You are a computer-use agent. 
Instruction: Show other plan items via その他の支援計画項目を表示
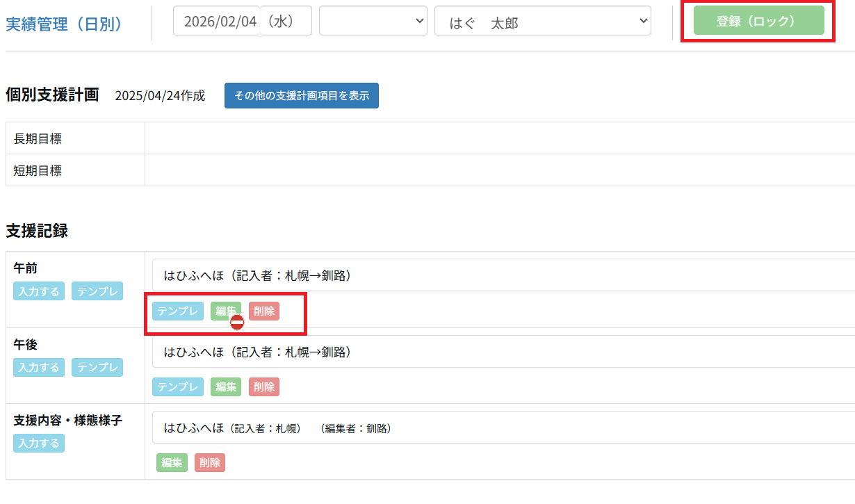(301, 96)
